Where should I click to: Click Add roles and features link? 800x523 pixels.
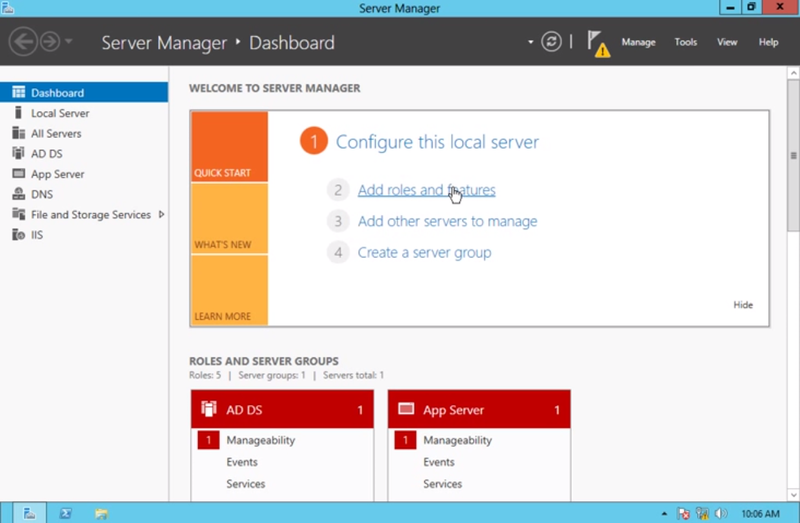click(x=427, y=190)
